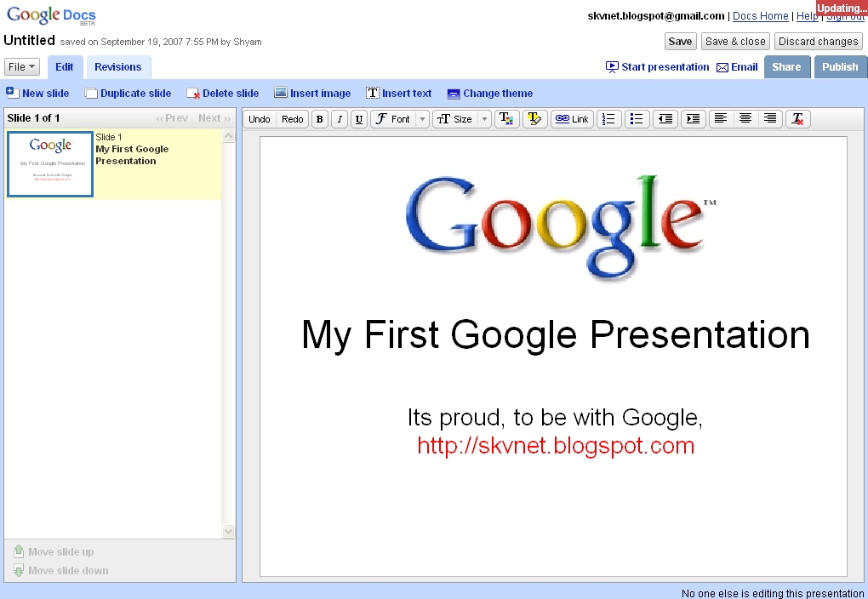The image size is (868, 599).
Task: Decrease the text indent
Action: pyautogui.click(x=665, y=119)
